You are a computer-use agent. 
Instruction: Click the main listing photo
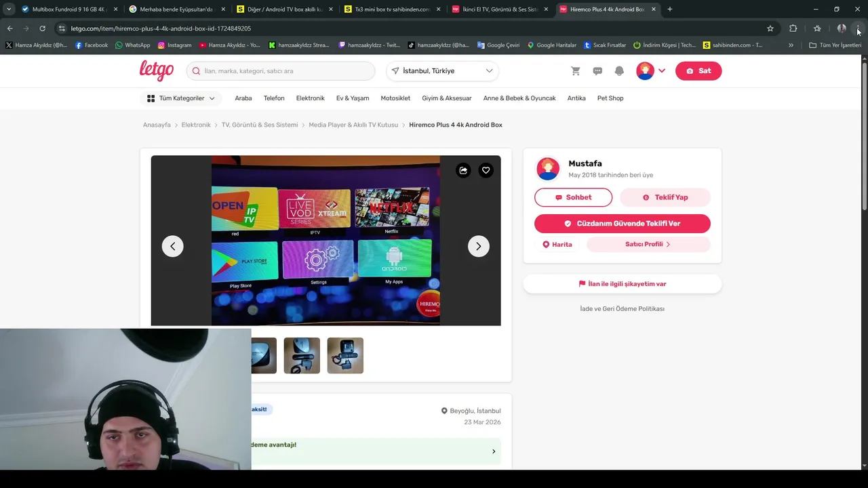point(325,241)
